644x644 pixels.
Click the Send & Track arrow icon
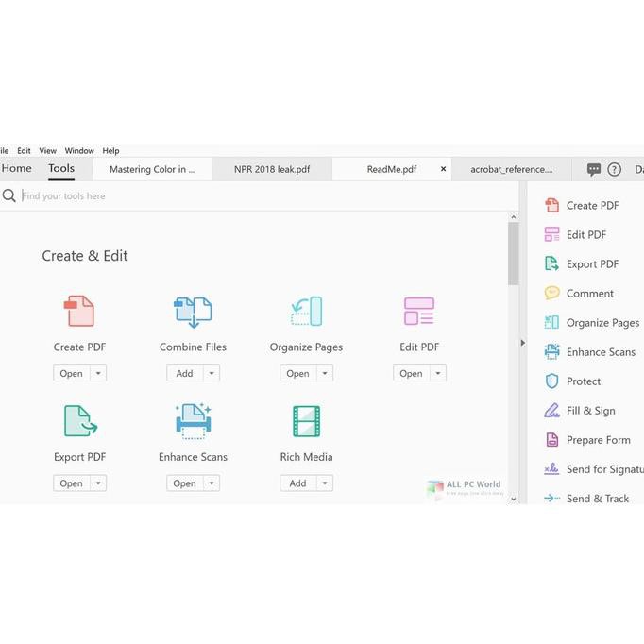click(x=552, y=499)
